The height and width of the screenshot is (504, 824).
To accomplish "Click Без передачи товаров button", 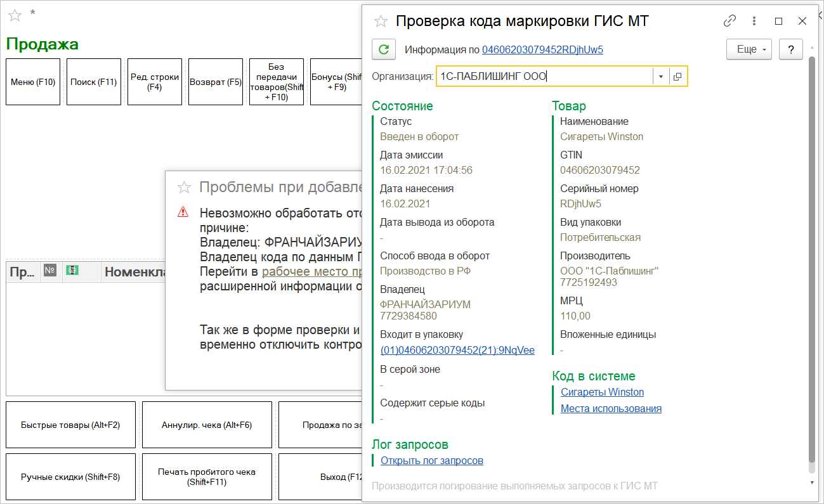I will click(277, 82).
